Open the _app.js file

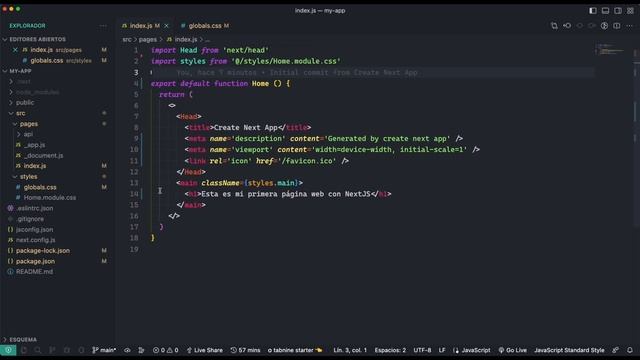coord(34,145)
